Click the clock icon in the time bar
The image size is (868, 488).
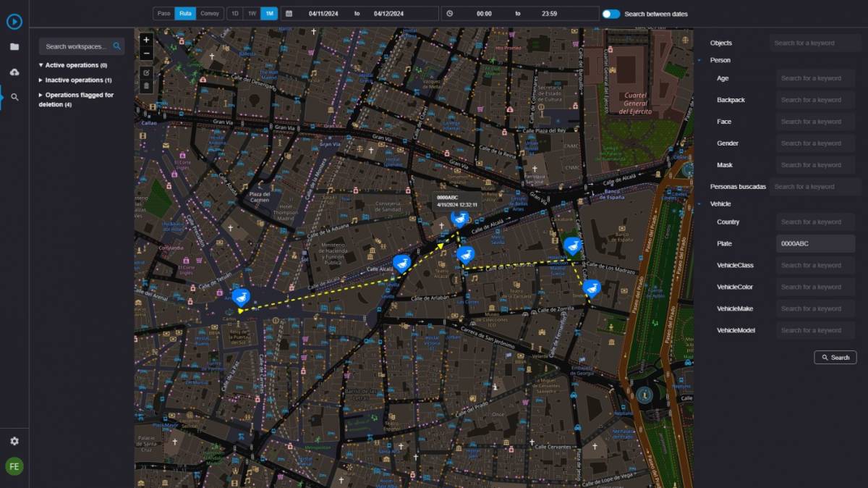(x=451, y=13)
